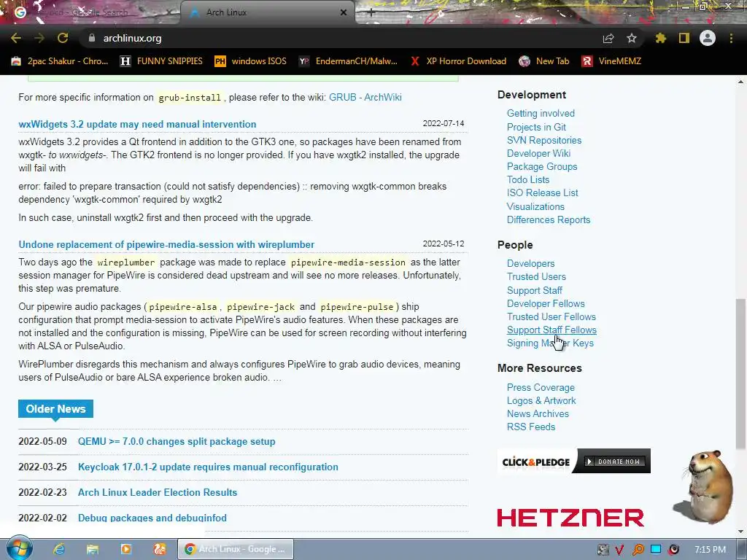Image resolution: width=747 pixels, height=560 pixels.
Task: Open Chrome's three-dot menu
Action: [731, 38]
